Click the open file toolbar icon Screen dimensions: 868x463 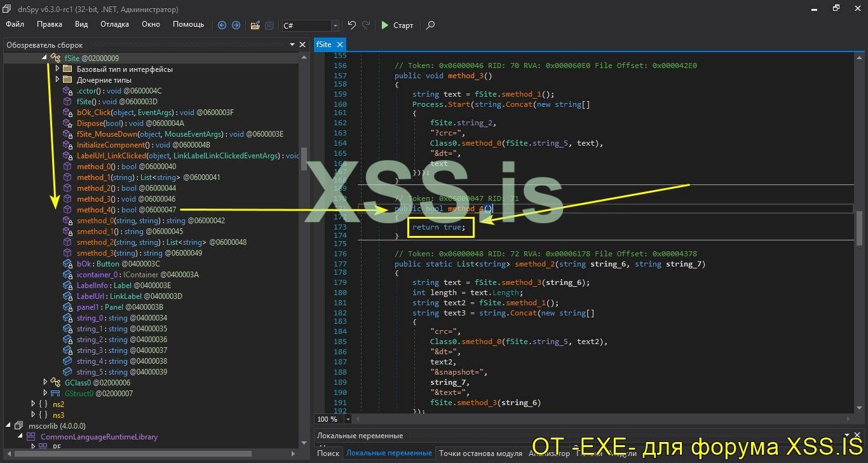pos(255,25)
